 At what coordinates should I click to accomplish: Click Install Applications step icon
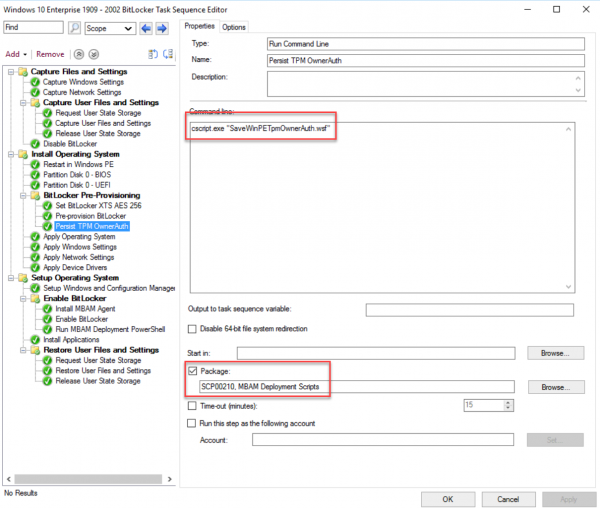coord(35,340)
